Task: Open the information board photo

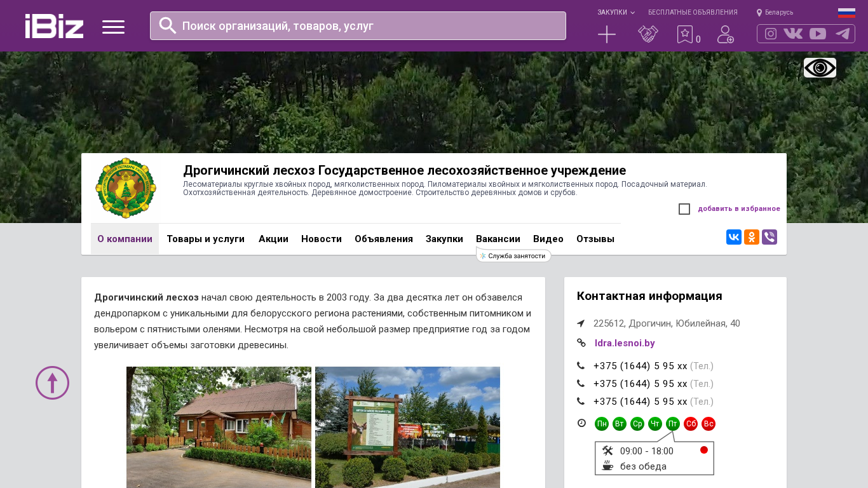Action: (x=407, y=427)
